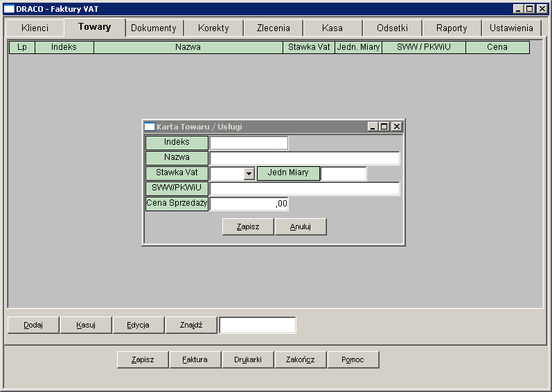Click the Dodaj button
Screen dimensions: 552x392
tap(33, 325)
